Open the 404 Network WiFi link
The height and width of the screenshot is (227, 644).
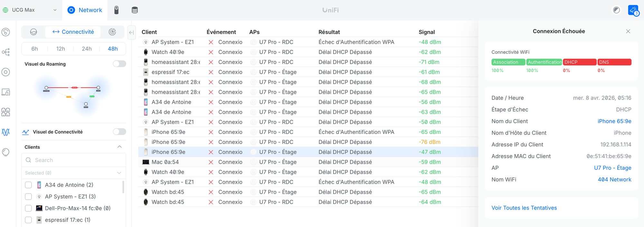[x=614, y=179]
